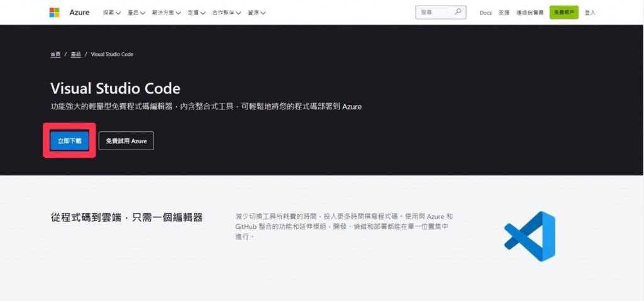
Task: Expand the 資源 dropdown menu
Action: (x=257, y=13)
